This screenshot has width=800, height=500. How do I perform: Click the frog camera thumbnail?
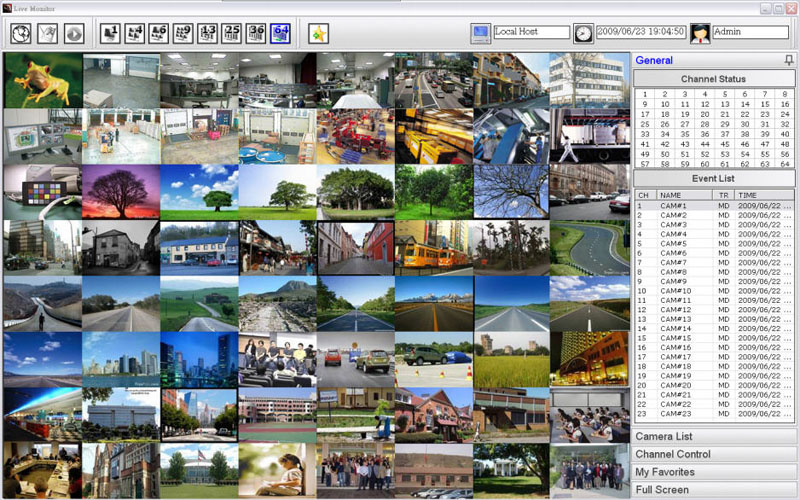tap(42, 80)
